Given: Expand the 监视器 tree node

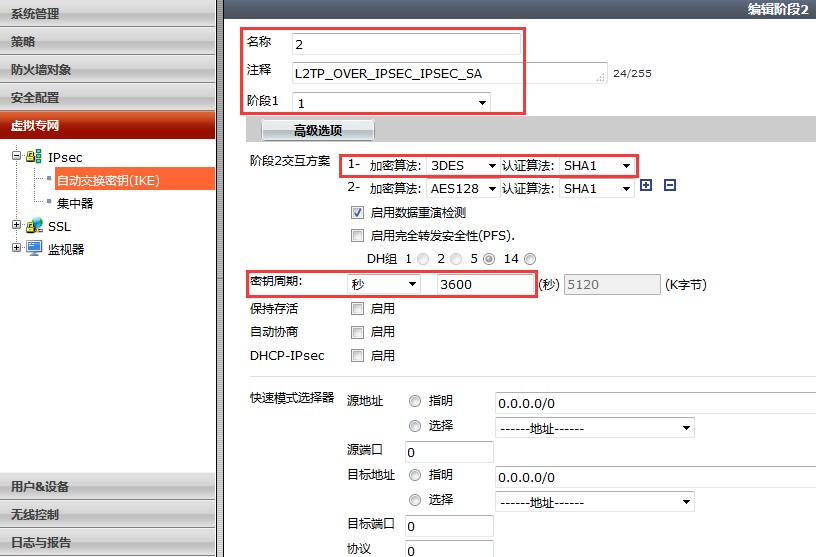Looking at the screenshot, I should pyautogui.click(x=16, y=248).
